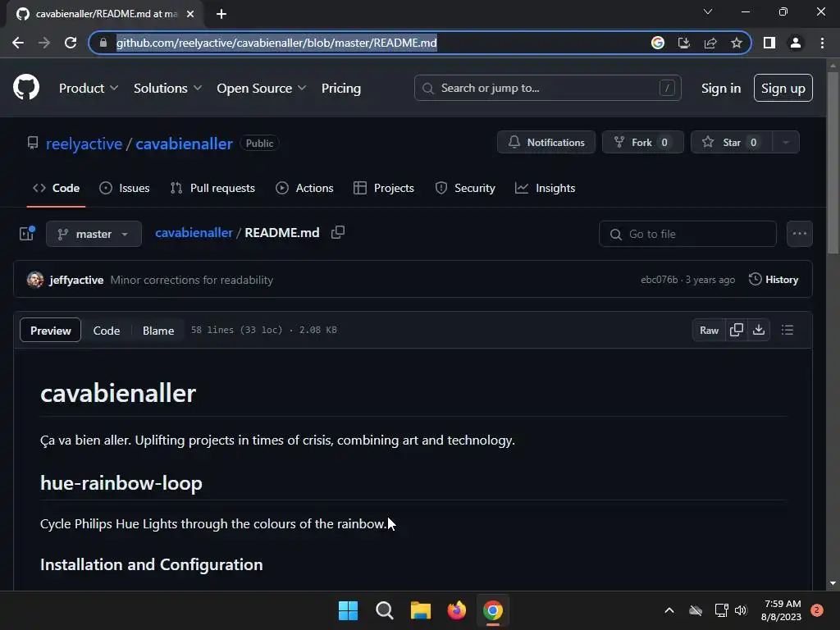Screen dimensions: 840x630
Task: Expand the Product menu
Action: [89, 88]
